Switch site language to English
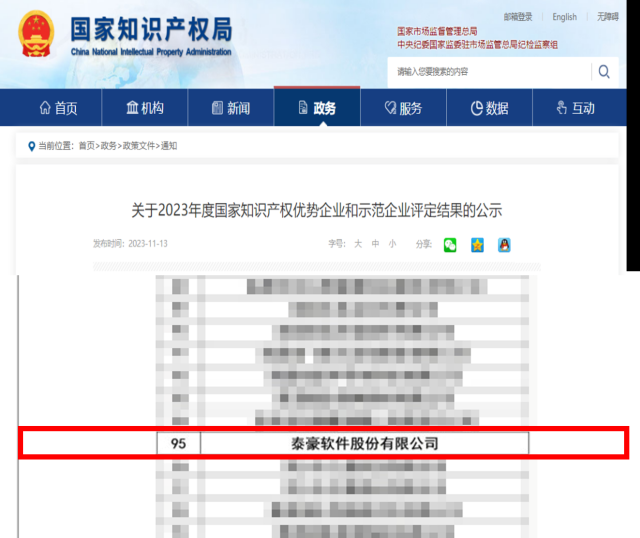The width and height of the screenshot is (640, 538). [x=564, y=17]
